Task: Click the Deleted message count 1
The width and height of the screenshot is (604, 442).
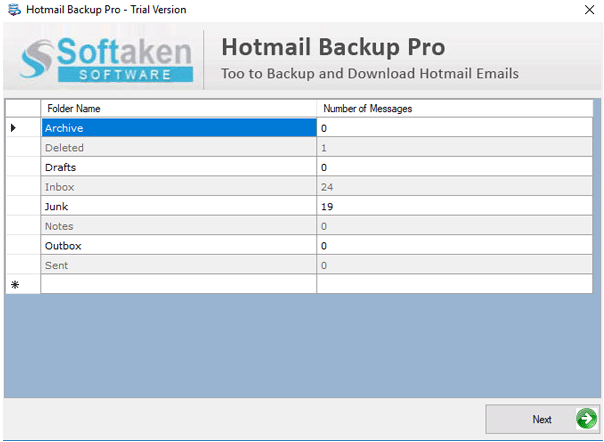Action: click(455, 147)
